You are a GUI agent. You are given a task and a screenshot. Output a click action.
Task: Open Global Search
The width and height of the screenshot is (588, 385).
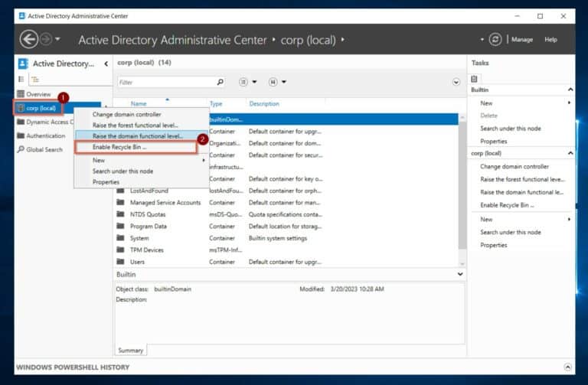pos(40,149)
